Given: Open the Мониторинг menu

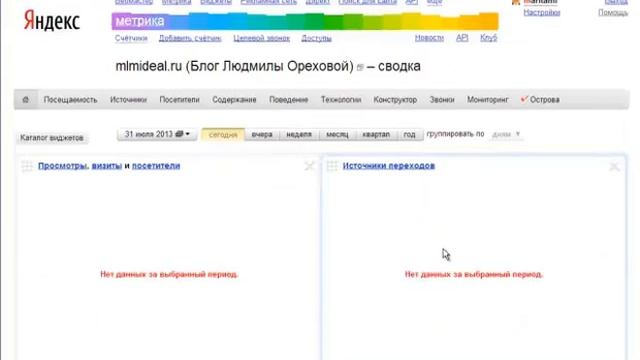Looking at the screenshot, I should click(488, 100).
